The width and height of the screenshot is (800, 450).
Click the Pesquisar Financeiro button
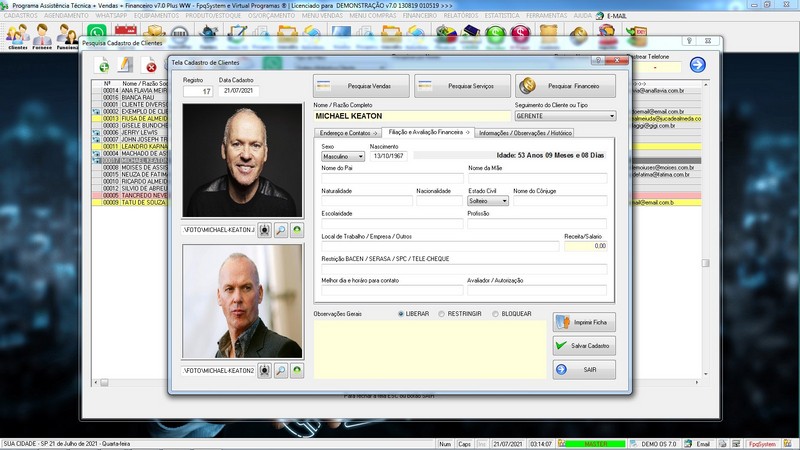565,86
